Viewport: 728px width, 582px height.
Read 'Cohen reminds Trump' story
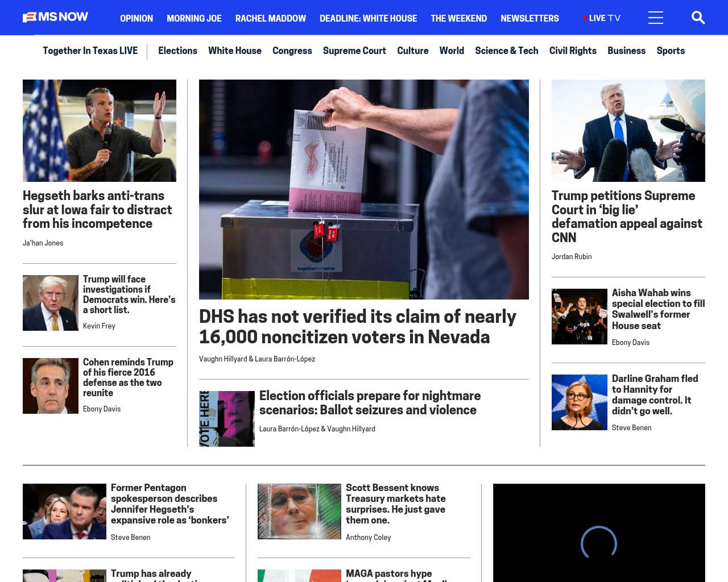128,377
